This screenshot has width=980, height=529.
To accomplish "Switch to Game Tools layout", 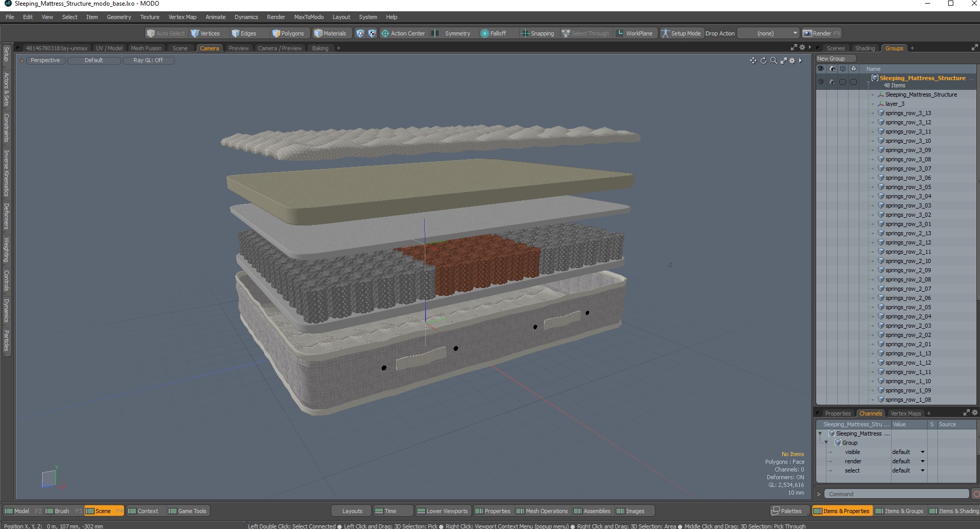I will tap(187, 511).
